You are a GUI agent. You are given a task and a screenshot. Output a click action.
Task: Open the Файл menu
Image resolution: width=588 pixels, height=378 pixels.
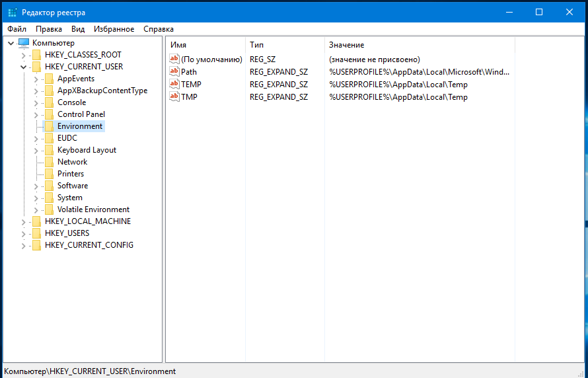click(x=17, y=29)
